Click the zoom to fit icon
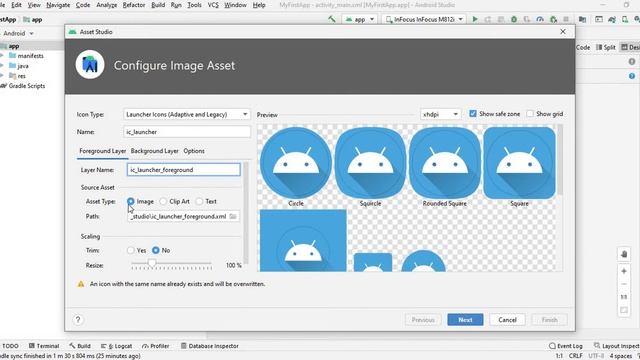This screenshot has height=360, width=640. [624, 310]
